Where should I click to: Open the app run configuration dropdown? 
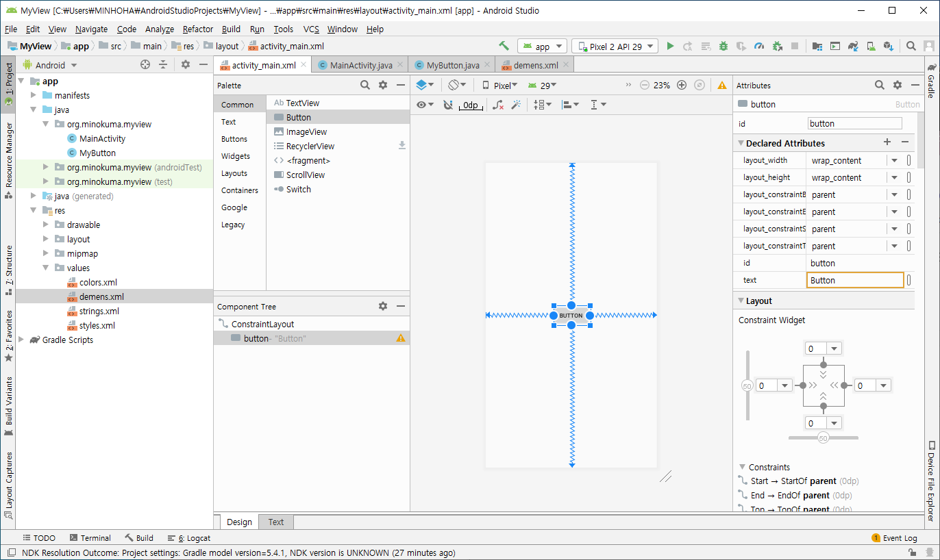542,47
